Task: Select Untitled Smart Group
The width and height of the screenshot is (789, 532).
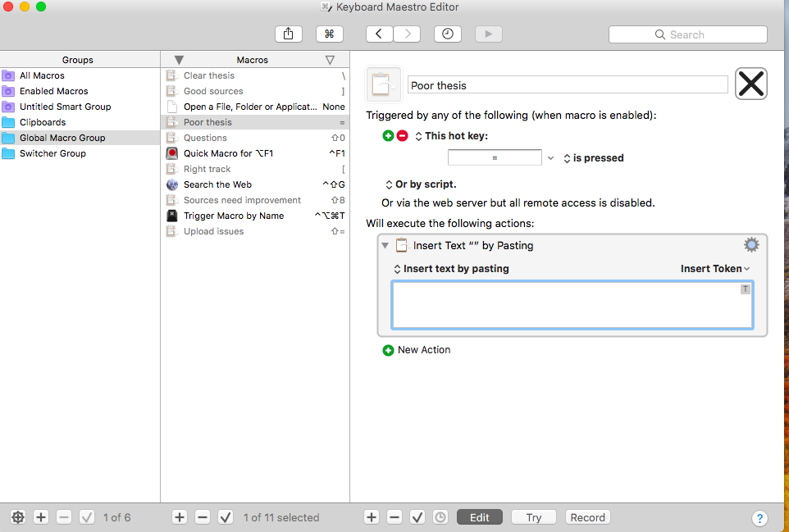Action: tap(80, 107)
